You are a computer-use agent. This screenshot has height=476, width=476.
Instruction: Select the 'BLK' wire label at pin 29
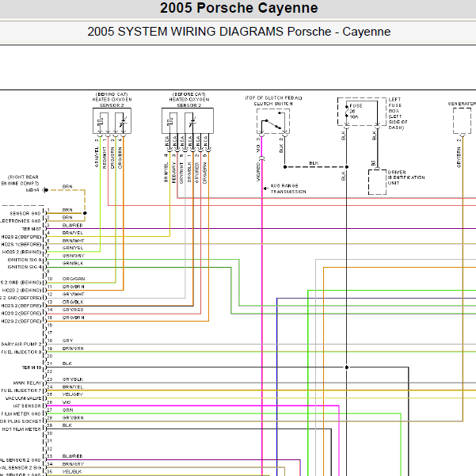tap(67, 425)
